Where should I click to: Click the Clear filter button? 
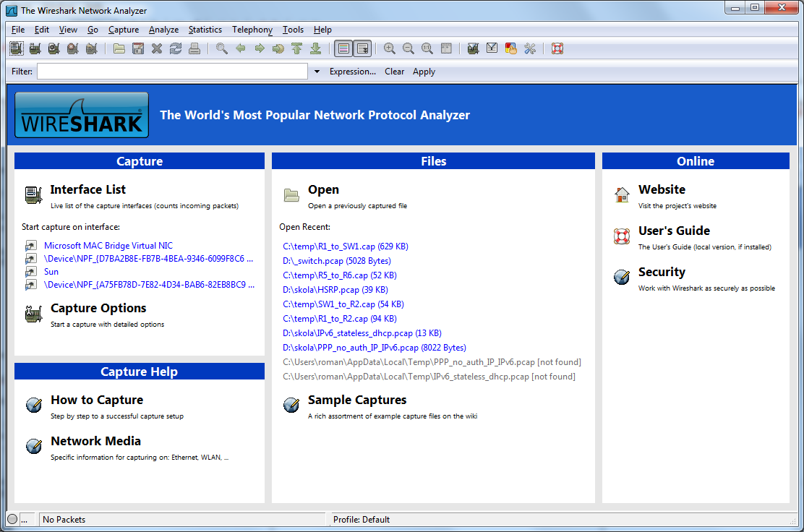[394, 72]
